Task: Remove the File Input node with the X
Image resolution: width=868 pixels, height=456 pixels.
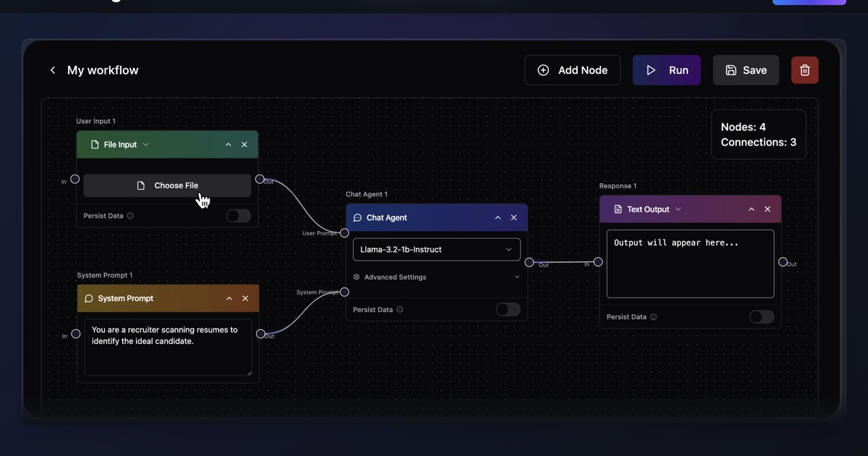Action: click(244, 145)
